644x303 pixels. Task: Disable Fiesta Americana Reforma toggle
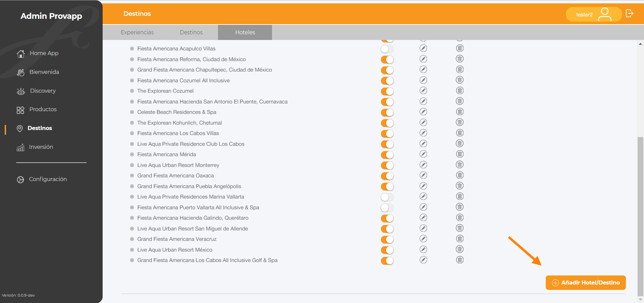[x=387, y=60]
